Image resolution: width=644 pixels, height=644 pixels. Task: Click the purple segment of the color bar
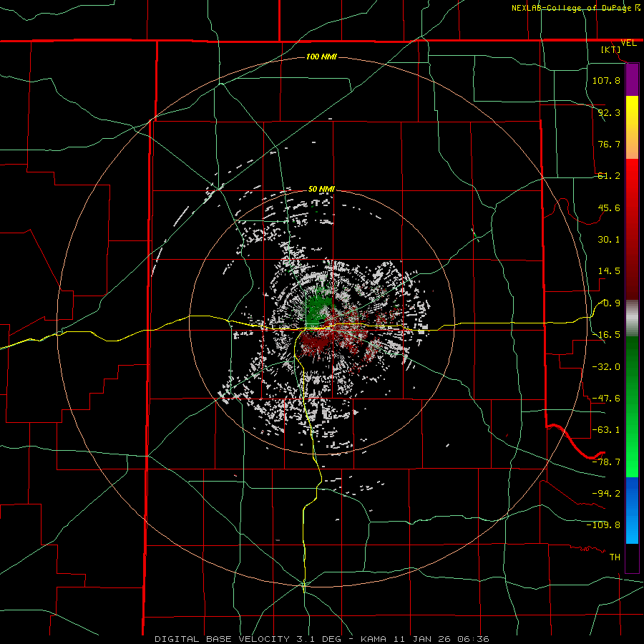[632, 79]
